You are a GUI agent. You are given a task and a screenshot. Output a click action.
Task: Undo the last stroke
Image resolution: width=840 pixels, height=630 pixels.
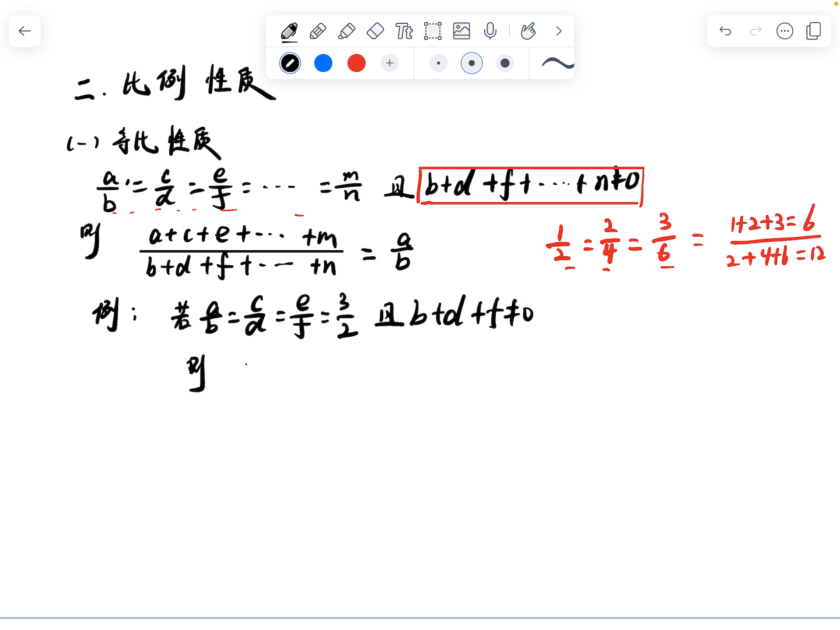click(x=725, y=31)
